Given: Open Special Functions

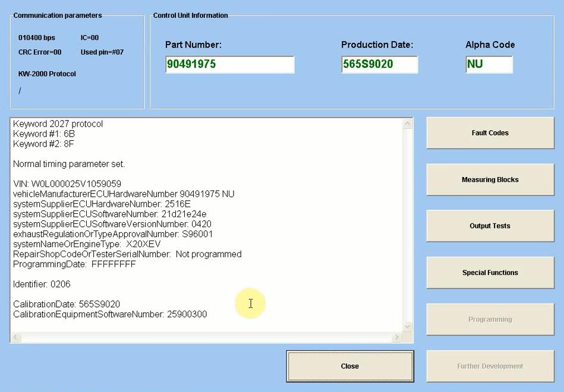Looking at the screenshot, I should pos(490,273).
